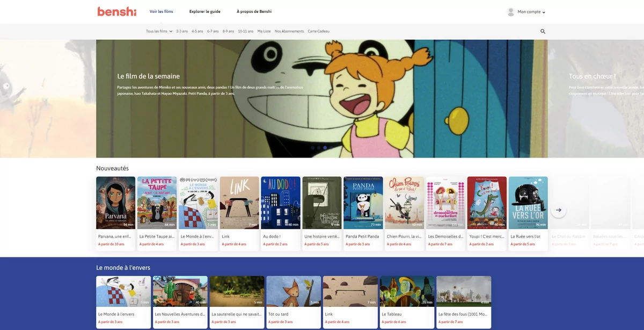The height and width of the screenshot is (330, 644).
Task: Select the second hero carousel dot
Action: tap(319, 147)
